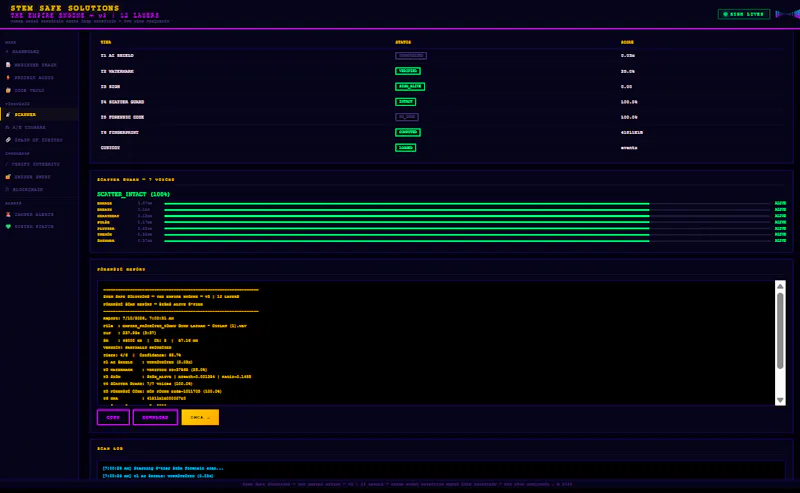Click the yellow DMCA button

pos(200,417)
